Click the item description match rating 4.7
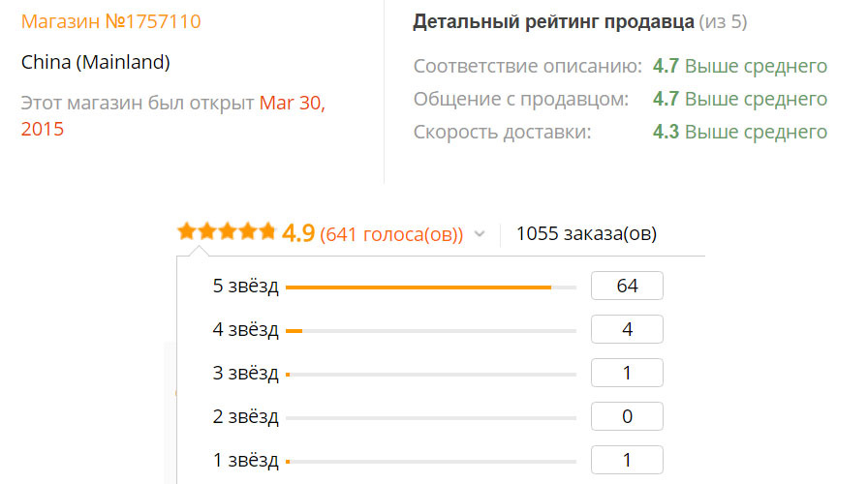868x484 pixels. pos(666,67)
